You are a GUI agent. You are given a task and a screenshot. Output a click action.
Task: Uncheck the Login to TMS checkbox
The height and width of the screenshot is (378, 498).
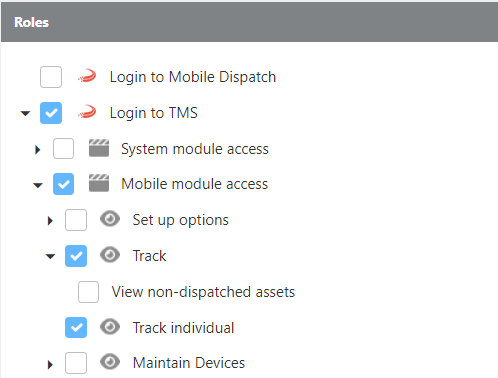pyautogui.click(x=51, y=113)
